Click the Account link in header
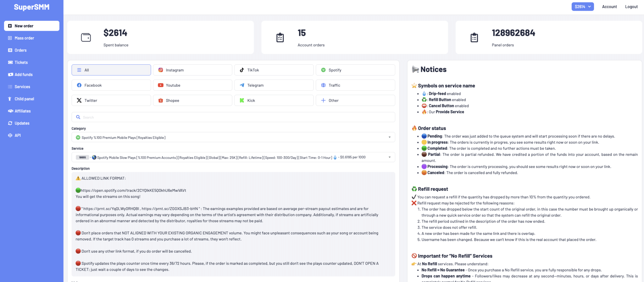 (x=609, y=7)
